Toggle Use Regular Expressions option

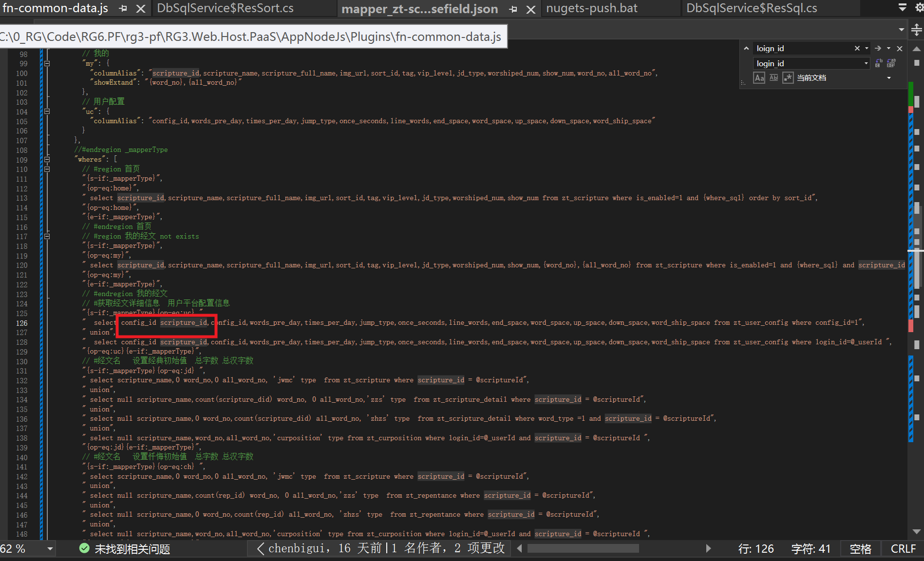(x=788, y=77)
